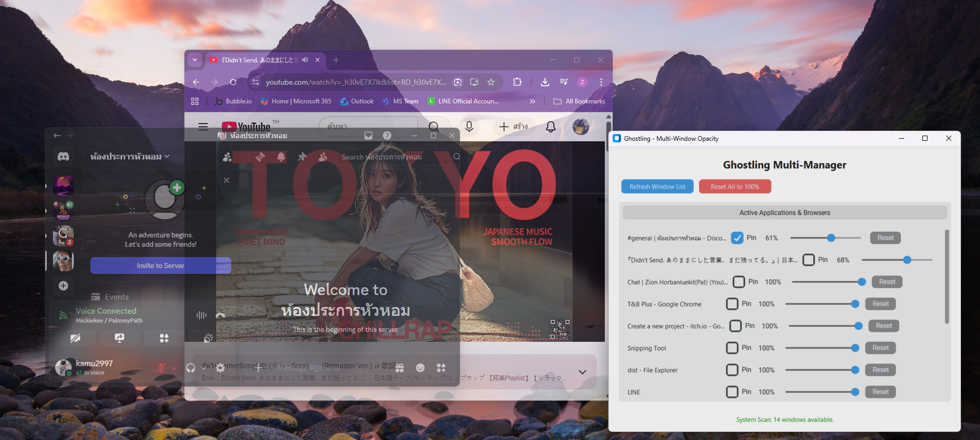Click Refresh Window List button
This screenshot has width=980, height=440.
tap(657, 186)
